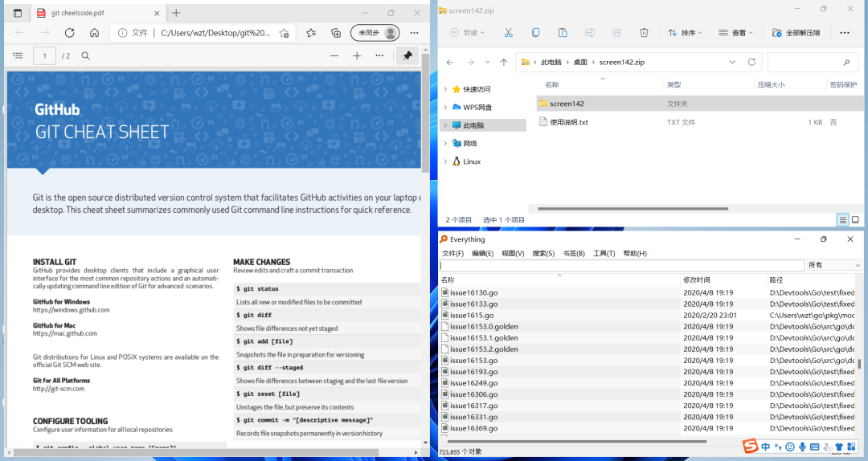Click Delete trash icon in zip window
Screen dimensions: 868x461
[x=644, y=33]
